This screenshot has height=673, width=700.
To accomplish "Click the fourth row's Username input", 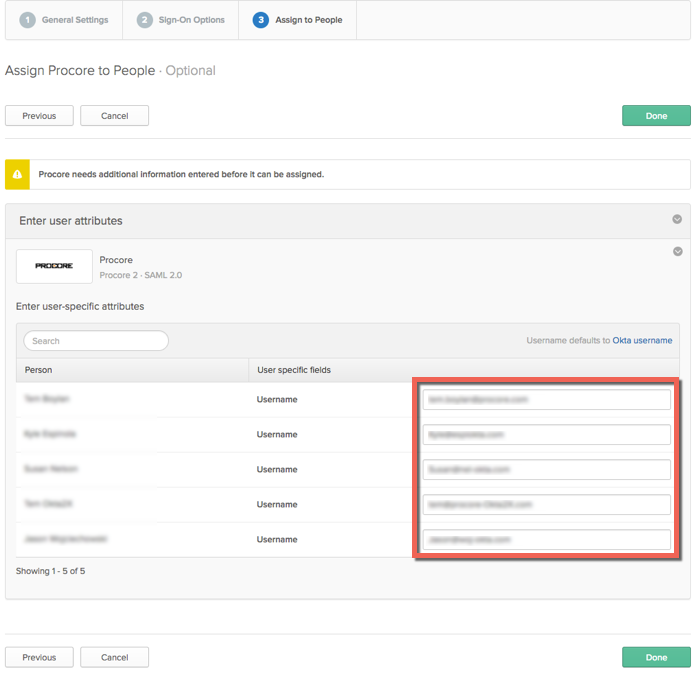I will 546,504.
